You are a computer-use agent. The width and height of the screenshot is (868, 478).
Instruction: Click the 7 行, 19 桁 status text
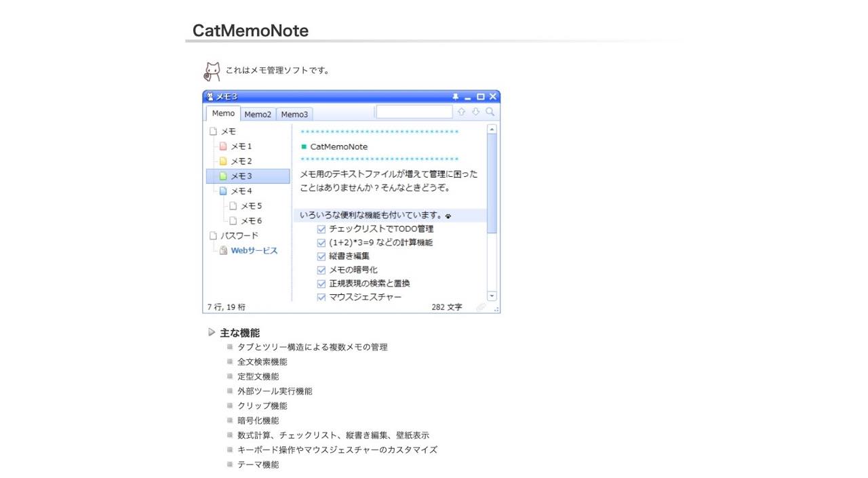point(226,307)
